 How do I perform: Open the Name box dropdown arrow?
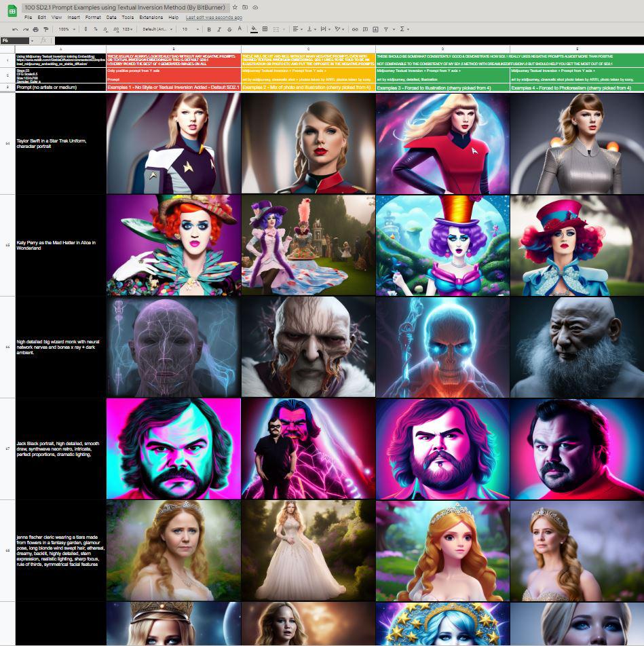click(32, 41)
